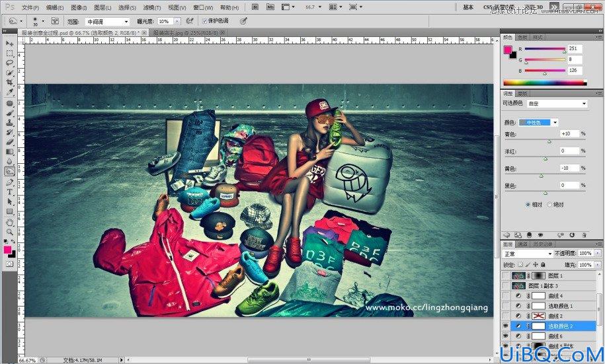The image size is (605, 364).
Task: Click the clip-to-layer icon in Adjustments panel
Action: (x=530, y=235)
